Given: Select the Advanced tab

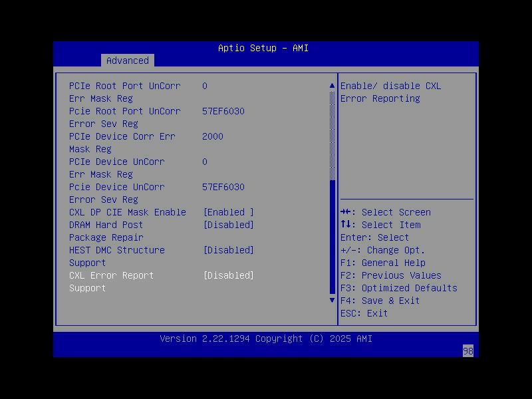Looking at the screenshot, I should [128, 61].
